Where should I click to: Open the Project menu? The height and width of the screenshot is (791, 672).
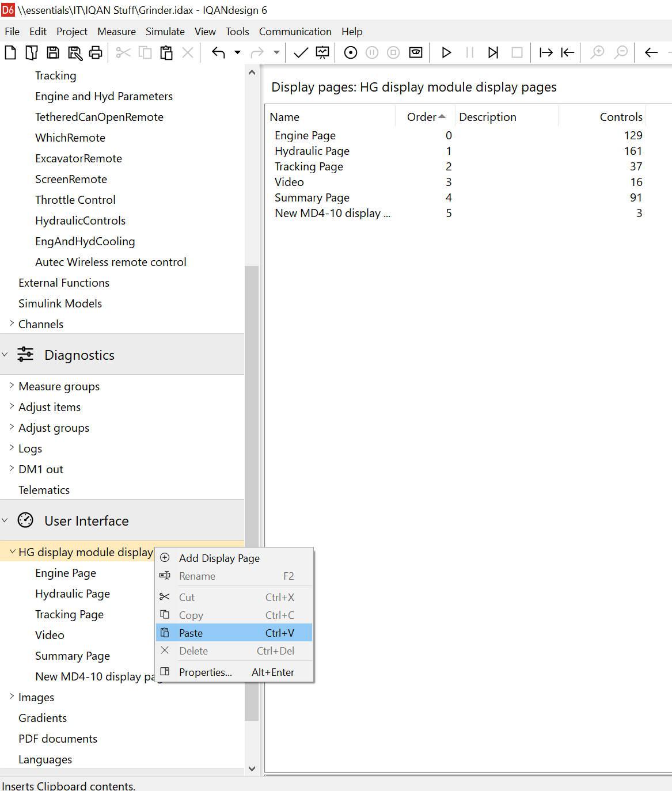72,32
